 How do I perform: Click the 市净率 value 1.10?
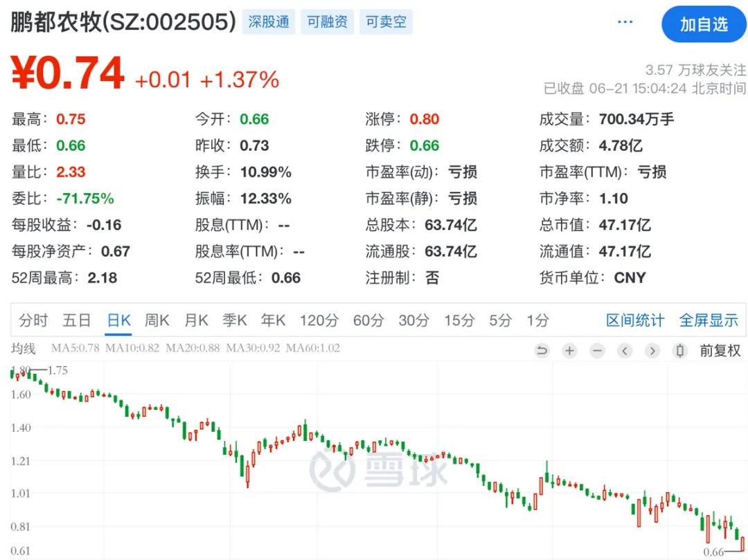pos(614,198)
